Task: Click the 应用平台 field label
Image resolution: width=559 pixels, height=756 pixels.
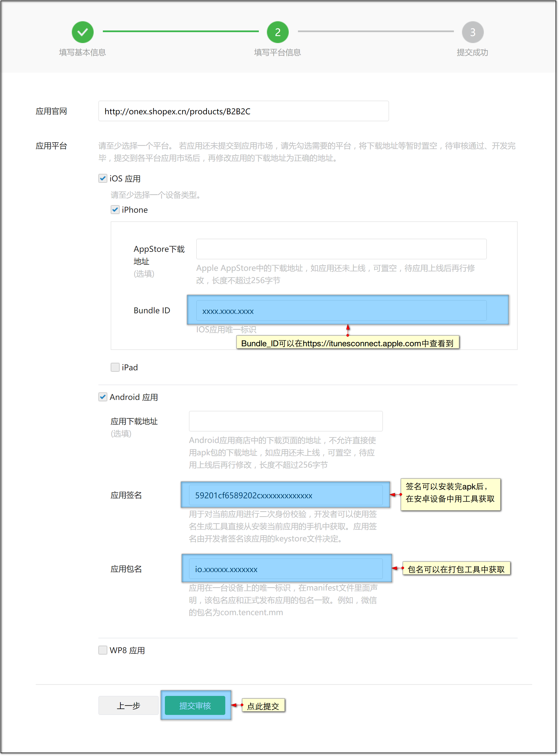Action: [x=51, y=146]
